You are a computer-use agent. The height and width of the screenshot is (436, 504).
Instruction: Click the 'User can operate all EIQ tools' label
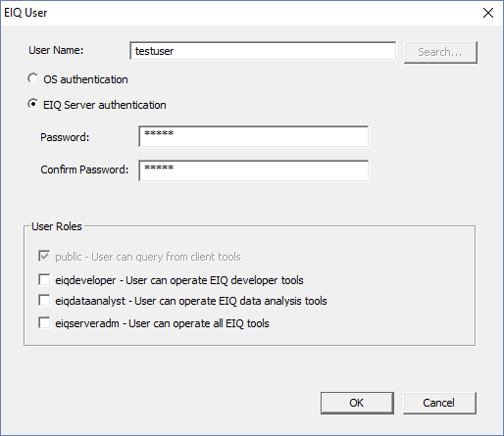coord(199,323)
